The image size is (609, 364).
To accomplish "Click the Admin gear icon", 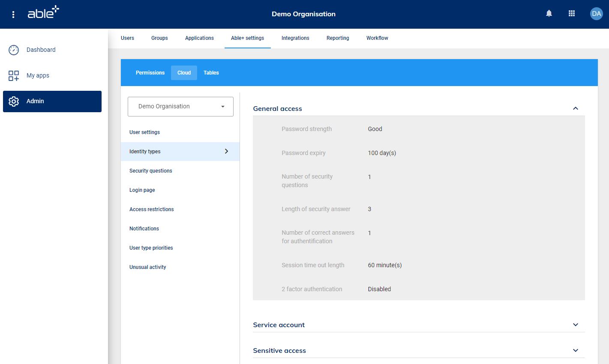I will click(x=14, y=101).
